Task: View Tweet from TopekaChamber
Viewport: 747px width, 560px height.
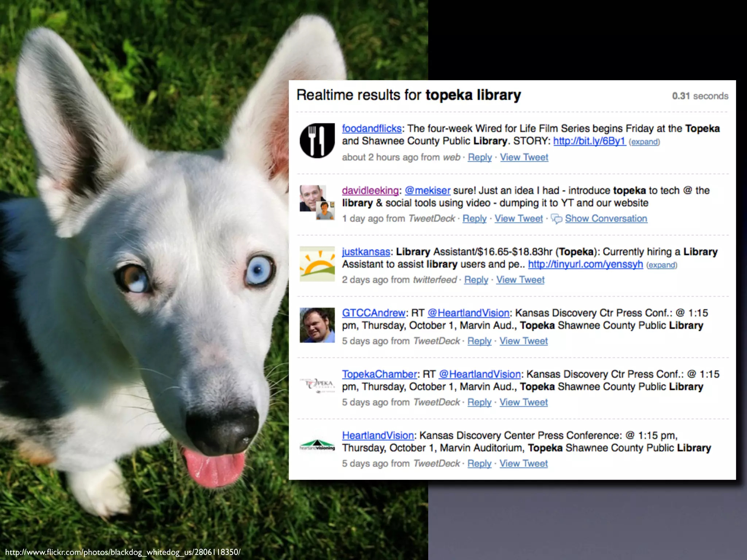Action: point(524,402)
